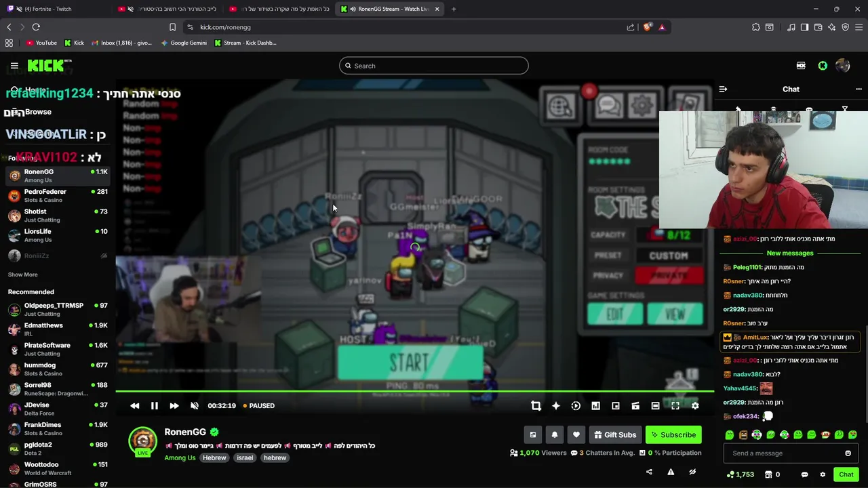The image size is (868, 488).
Task: Open the channel shop icon showing 0
Action: tap(772, 474)
